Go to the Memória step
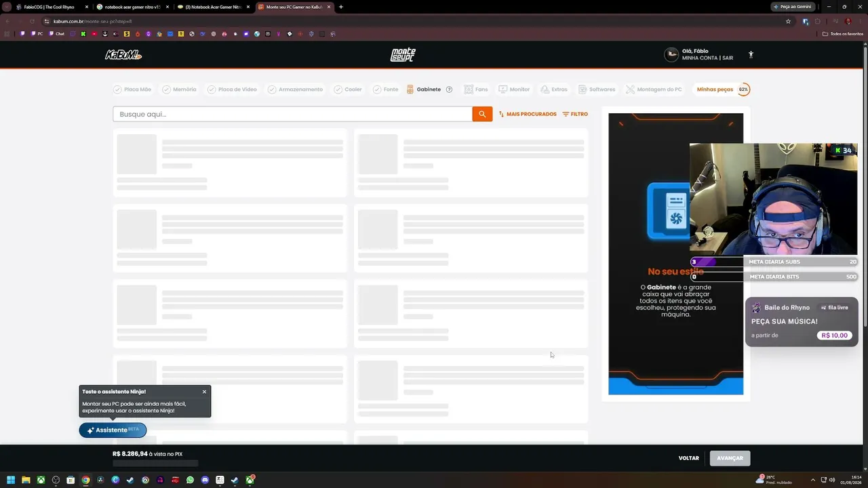Viewport: 868px width, 488px height. tap(179, 89)
